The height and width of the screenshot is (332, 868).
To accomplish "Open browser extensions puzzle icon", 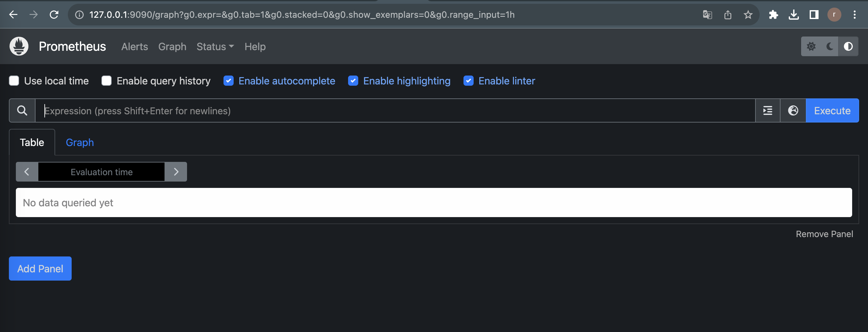I will click(773, 15).
